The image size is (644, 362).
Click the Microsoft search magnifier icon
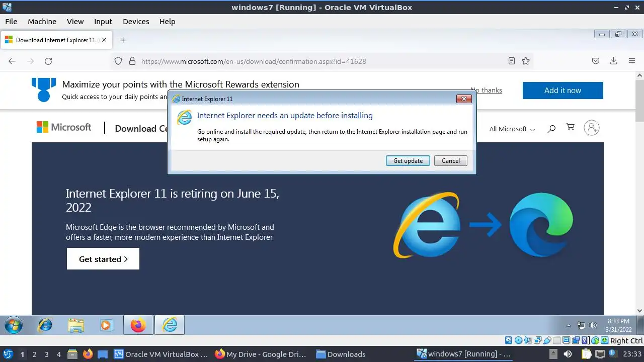(x=551, y=129)
